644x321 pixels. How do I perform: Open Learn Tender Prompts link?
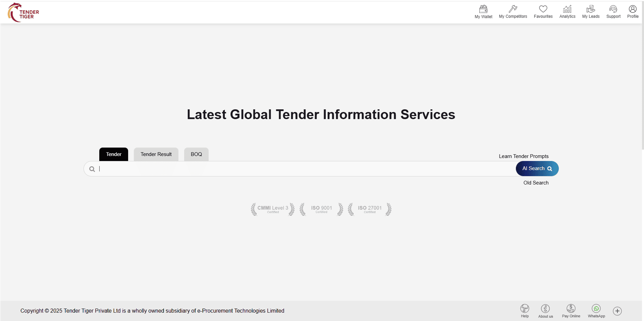coord(524,156)
